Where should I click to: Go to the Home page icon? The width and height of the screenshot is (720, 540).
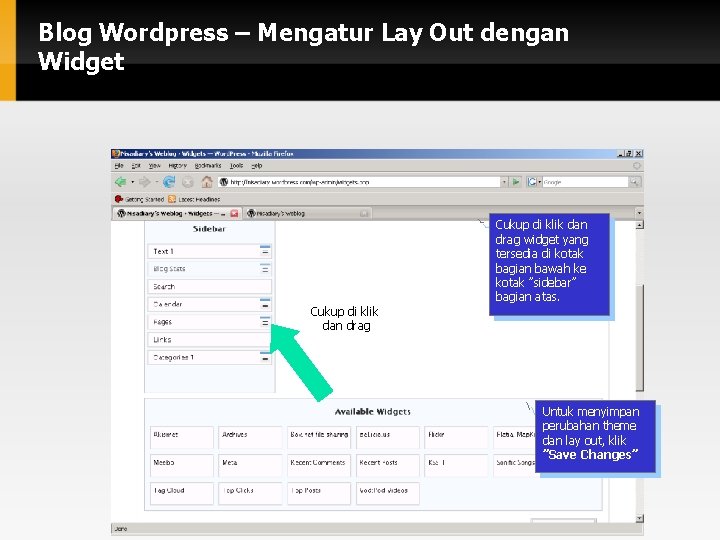[x=207, y=182]
